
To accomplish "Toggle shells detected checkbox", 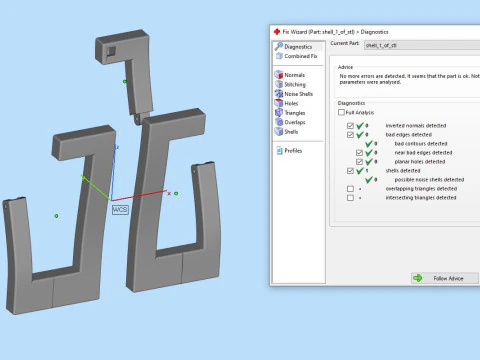I will (x=350, y=171).
